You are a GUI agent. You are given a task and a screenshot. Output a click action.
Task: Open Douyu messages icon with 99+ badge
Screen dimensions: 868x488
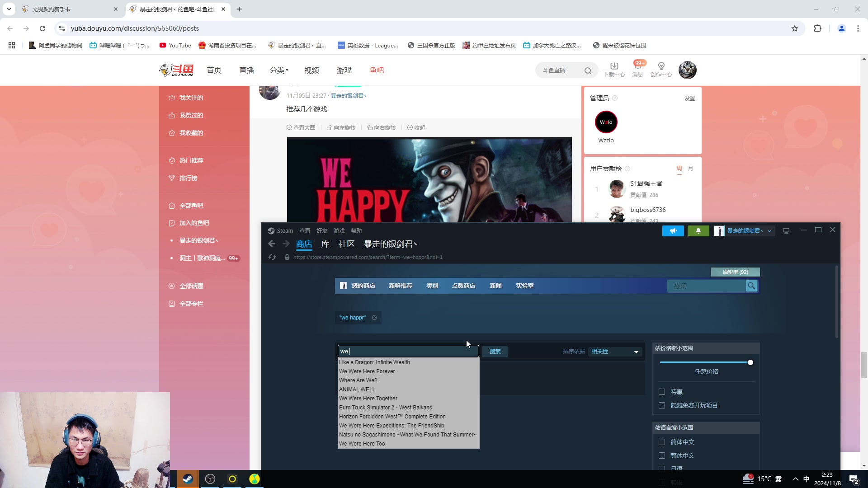click(x=637, y=69)
